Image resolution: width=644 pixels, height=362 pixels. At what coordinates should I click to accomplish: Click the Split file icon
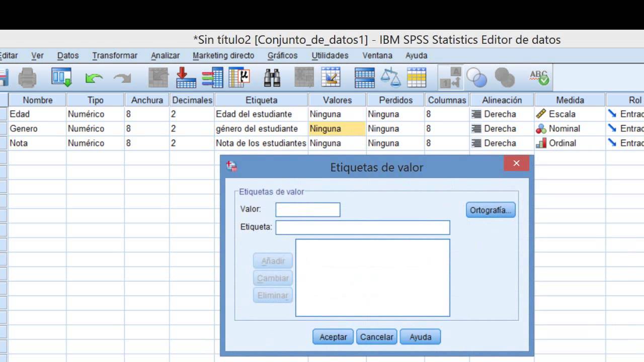(x=365, y=78)
